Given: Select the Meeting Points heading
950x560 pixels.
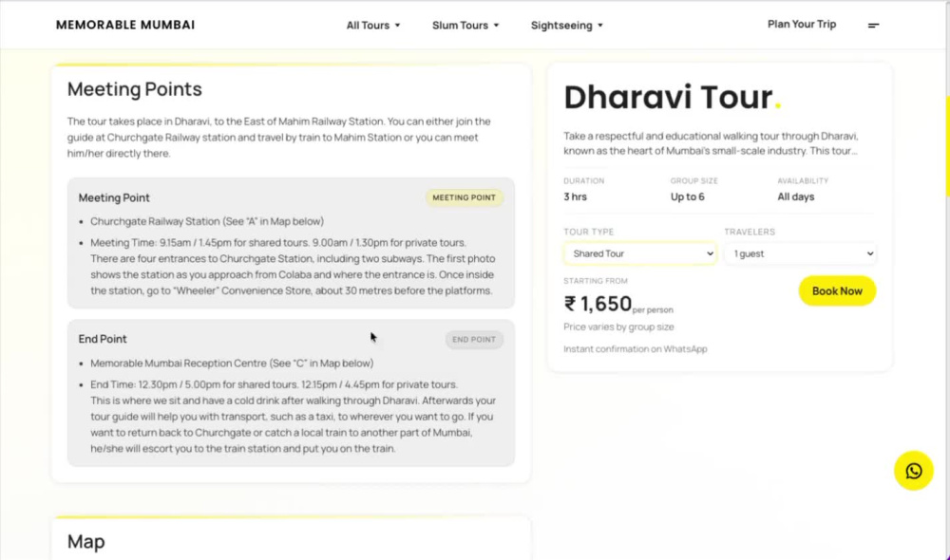Looking at the screenshot, I should 135,89.
